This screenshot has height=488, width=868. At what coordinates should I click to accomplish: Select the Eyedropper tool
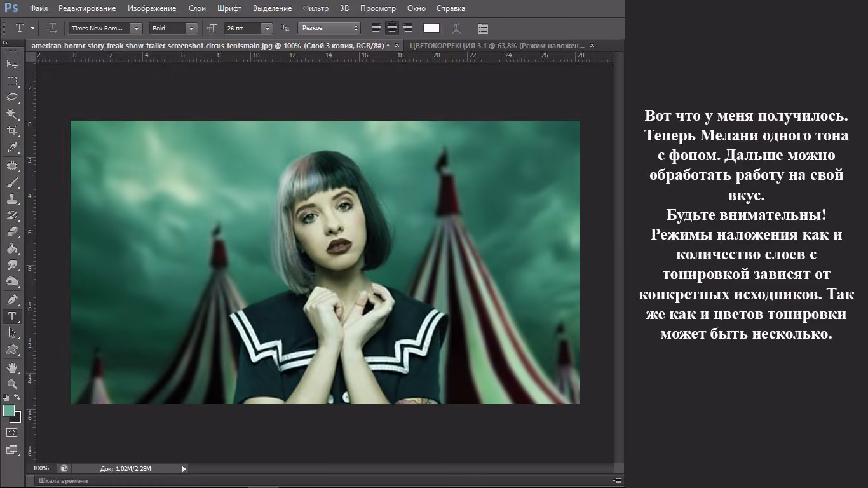point(11,147)
